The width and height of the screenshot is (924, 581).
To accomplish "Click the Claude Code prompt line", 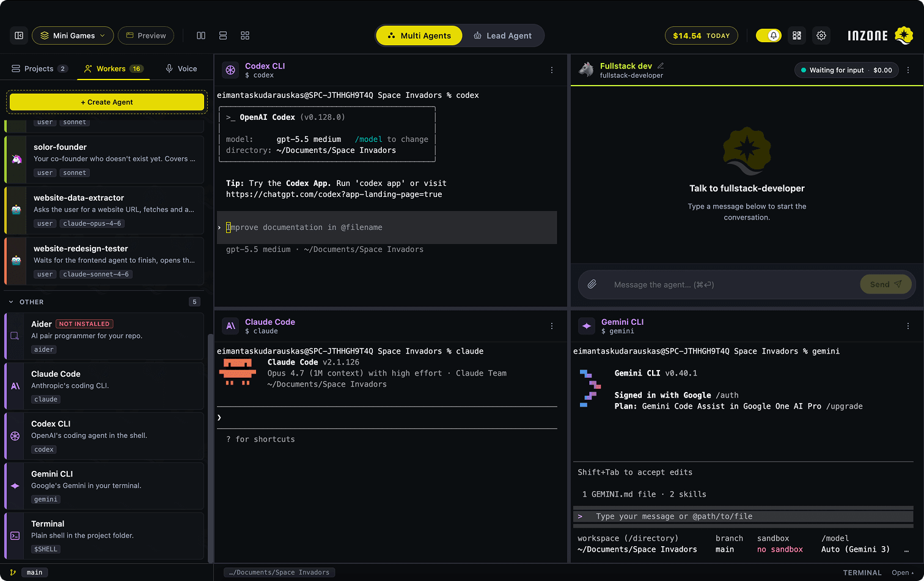I will point(387,418).
